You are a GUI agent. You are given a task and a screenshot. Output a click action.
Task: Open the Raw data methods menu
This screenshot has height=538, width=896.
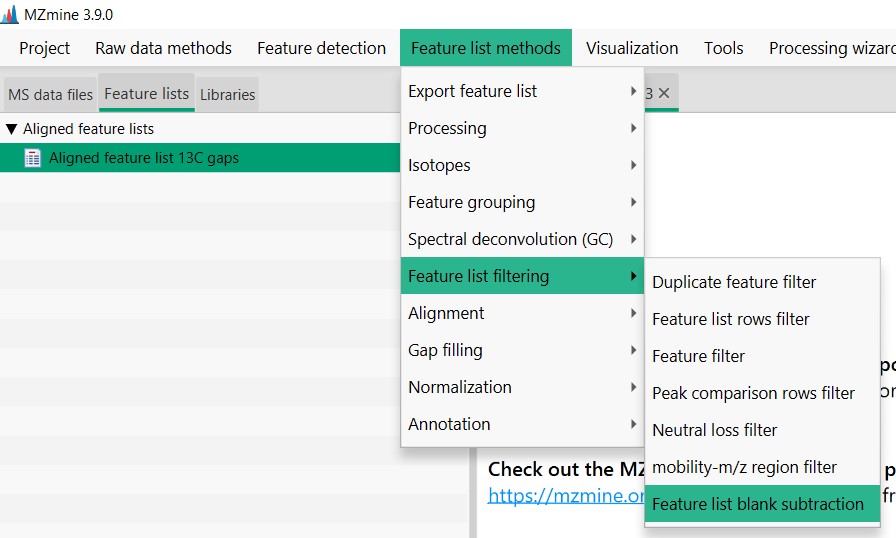coord(163,48)
